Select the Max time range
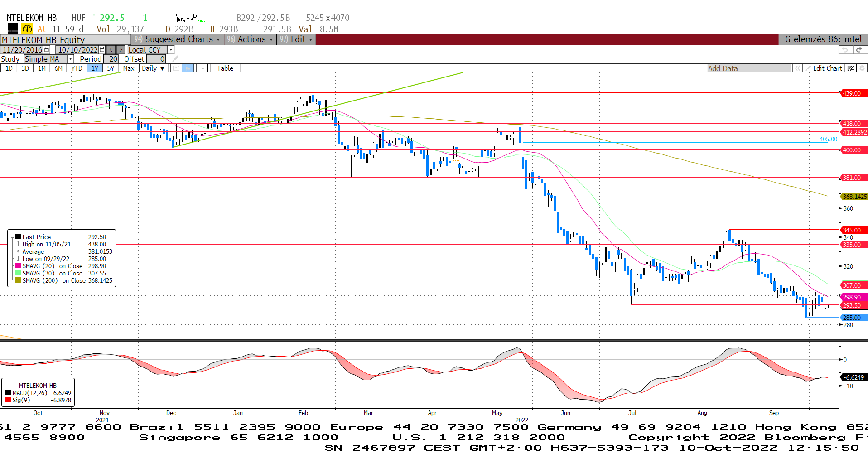Screen dimensions: 868x473 (x=129, y=68)
